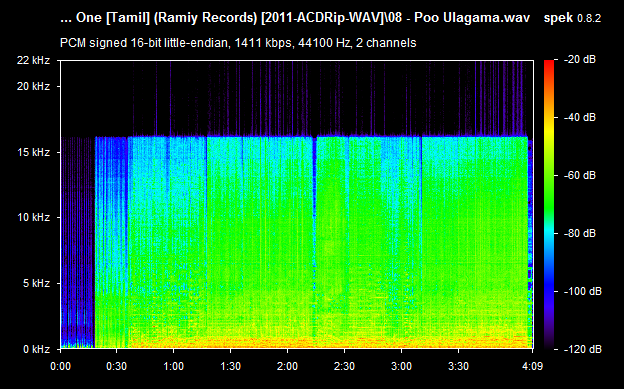Image resolution: width=624 pixels, height=389 pixels.
Task: Select the 22 kHz frequency axis label
Action: 33,61
